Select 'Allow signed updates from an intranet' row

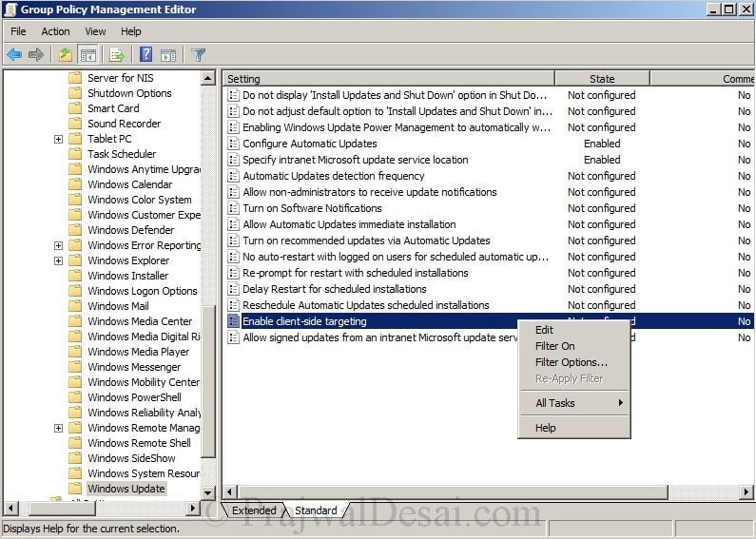click(380, 337)
